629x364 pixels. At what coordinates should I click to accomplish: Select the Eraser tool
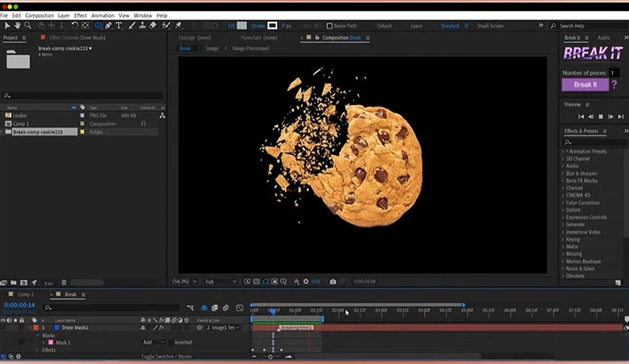153,26
